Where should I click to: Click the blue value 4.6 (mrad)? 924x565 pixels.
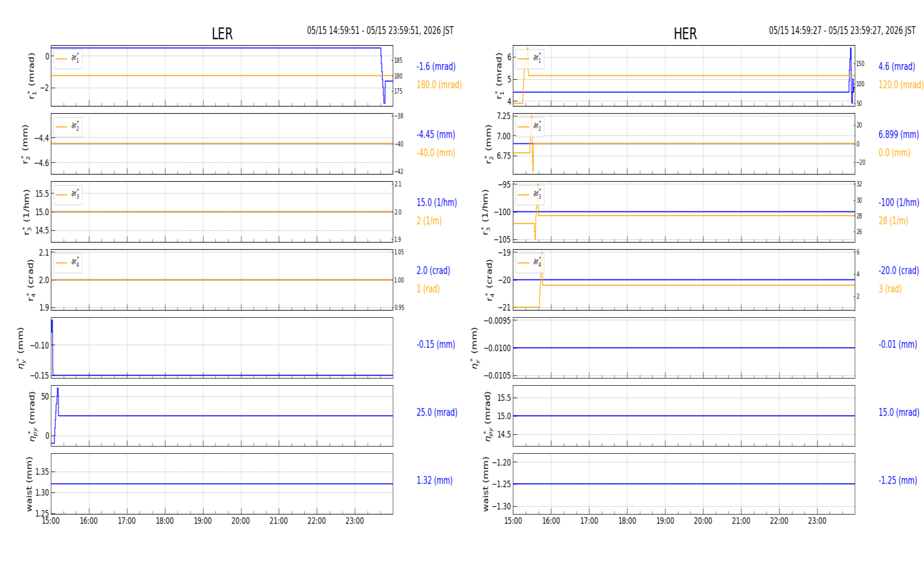(x=897, y=67)
